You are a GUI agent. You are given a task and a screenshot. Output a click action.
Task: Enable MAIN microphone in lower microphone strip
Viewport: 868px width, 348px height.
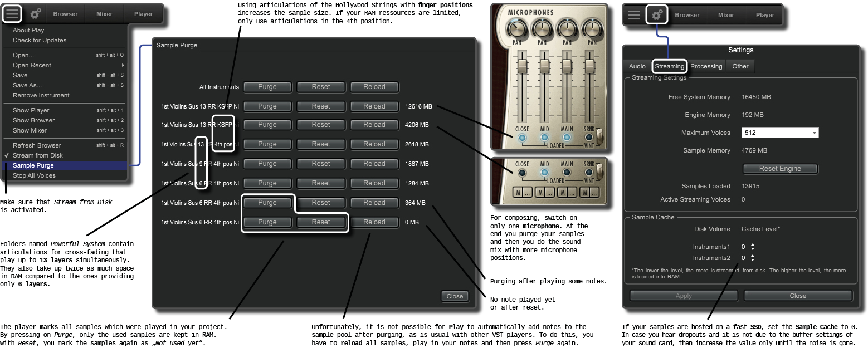567,173
